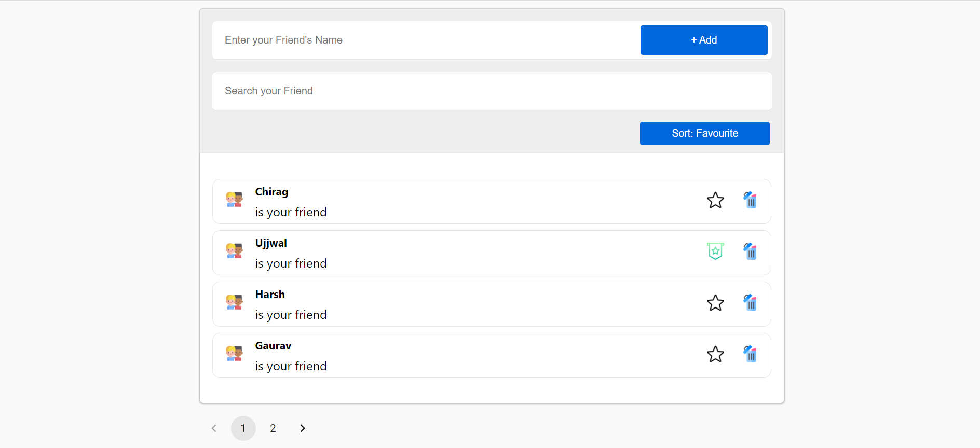Click the name Chirag
Viewport: 980px width, 448px height.
[271, 192]
